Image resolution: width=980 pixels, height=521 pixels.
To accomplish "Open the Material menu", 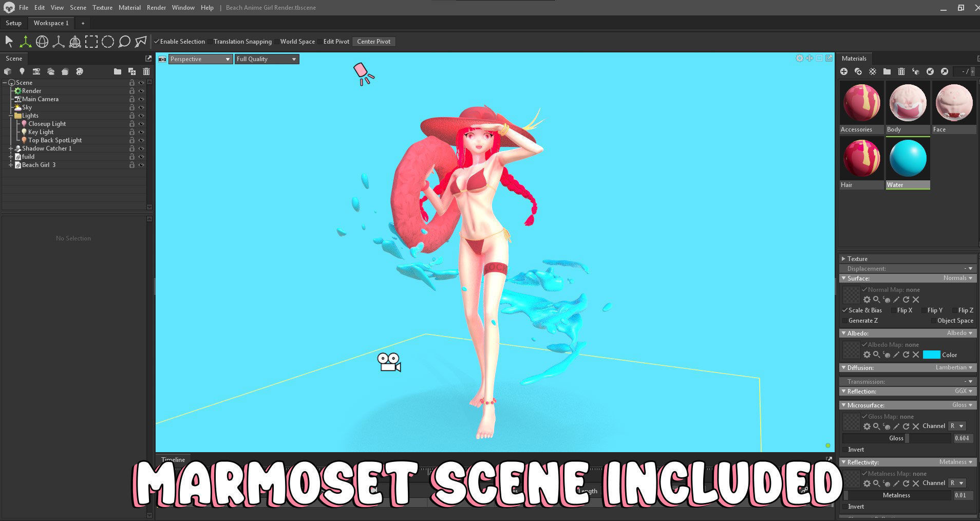I will [x=129, y=8].
